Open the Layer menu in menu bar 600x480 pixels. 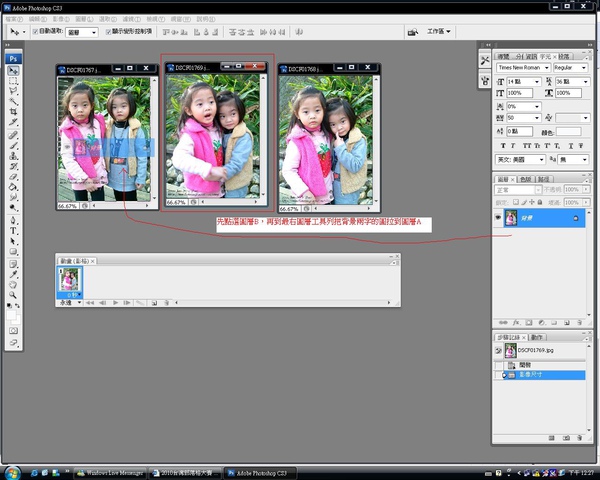click(x=84, y=19)
